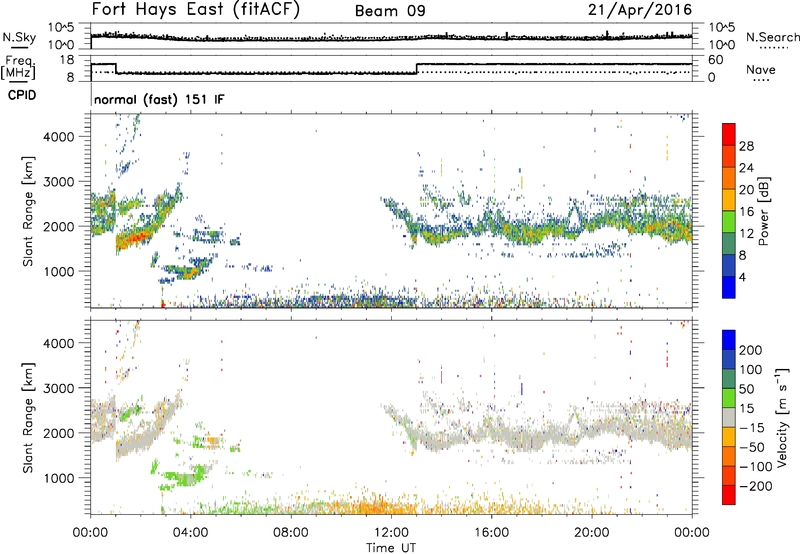Click the '24' label on power colorbar
Viewport: 800px width, 554px height.
[746, 168]
